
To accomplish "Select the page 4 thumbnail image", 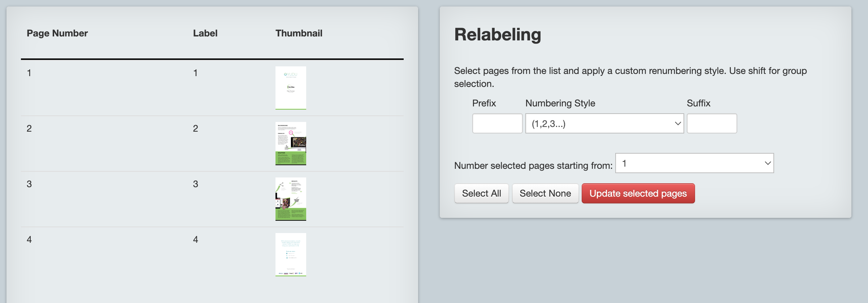I will [x=291, y=254].
